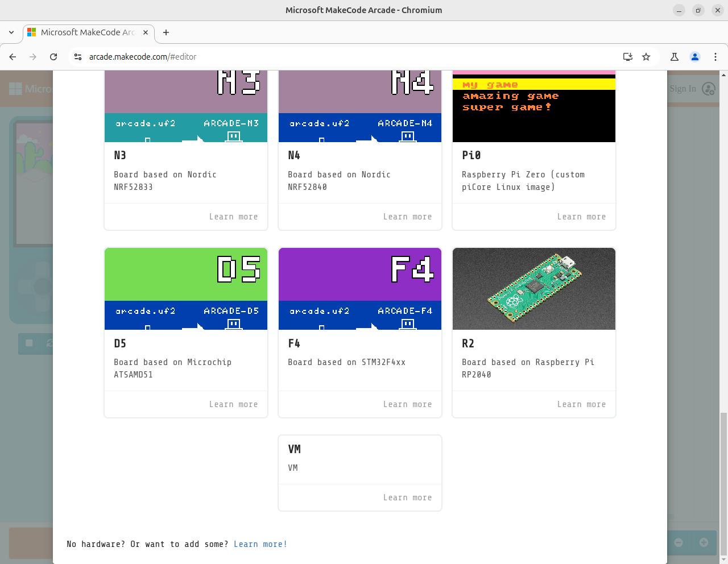The image size is (728, 564).
Task: Select the F4 board image
Action: pyautogui.click(x=360, y=289)
